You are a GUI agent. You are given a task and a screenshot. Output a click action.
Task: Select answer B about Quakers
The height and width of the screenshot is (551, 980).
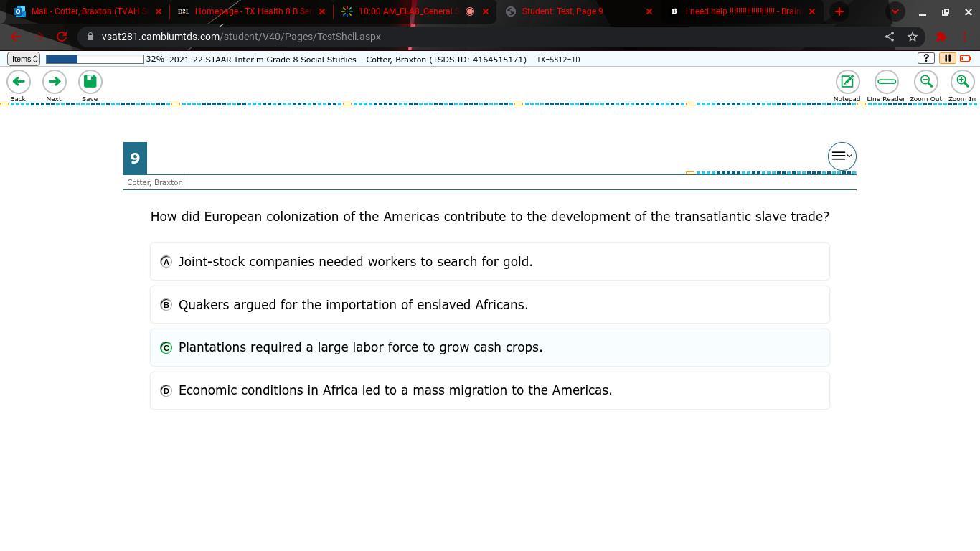pyautogui.click(x=490, y=305)
